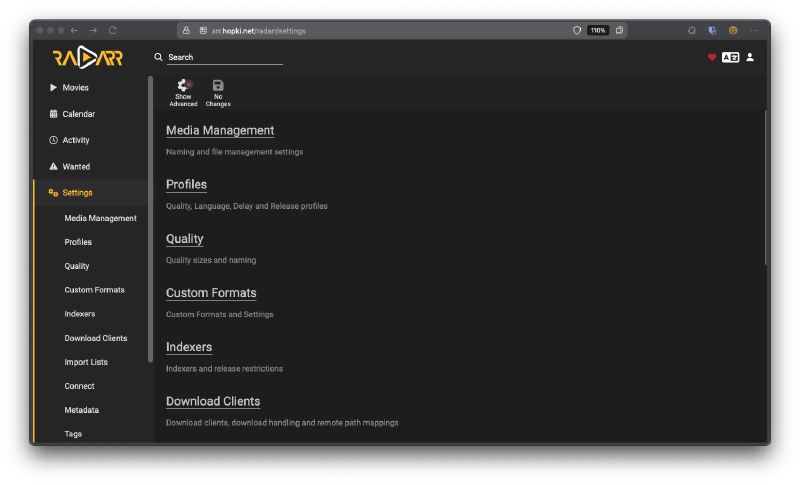Collapse the Settings sidebar section
The width and height of the screenshot is (800, 485).
[x=77, y=193]
